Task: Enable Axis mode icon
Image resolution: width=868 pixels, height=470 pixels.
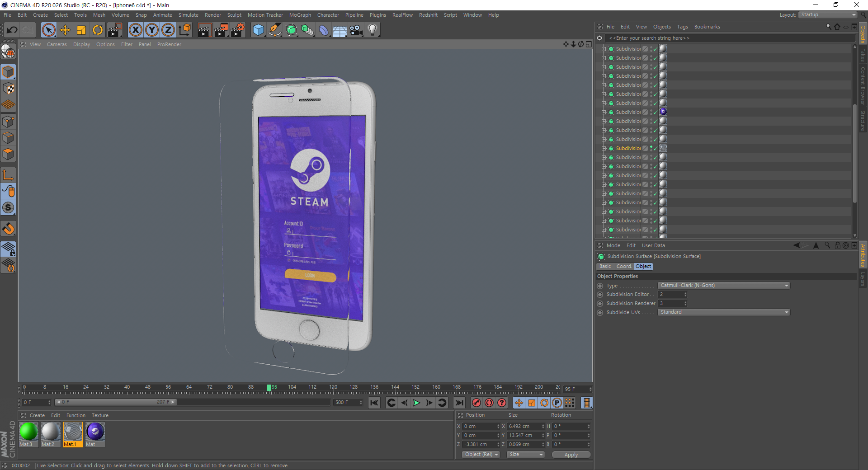Action: click(8, 175)
